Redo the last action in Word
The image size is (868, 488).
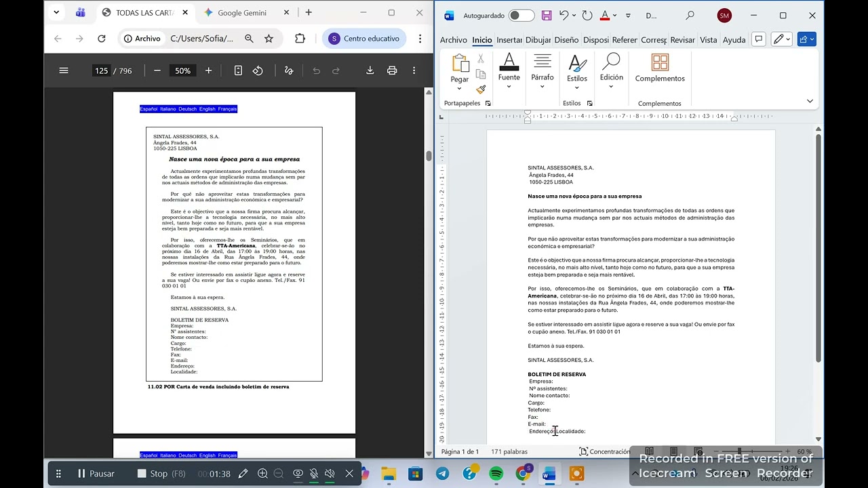point(587,16)
